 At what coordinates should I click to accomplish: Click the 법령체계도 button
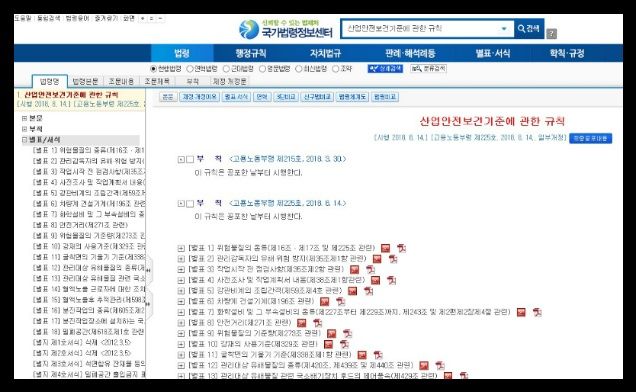tap(352, 97)
